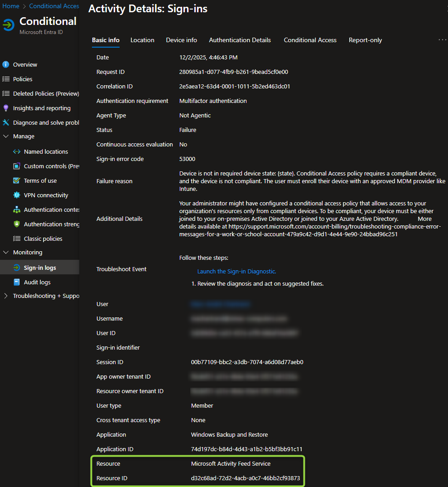Click the Terms of use checkmark icon

(x=17, y=180)
